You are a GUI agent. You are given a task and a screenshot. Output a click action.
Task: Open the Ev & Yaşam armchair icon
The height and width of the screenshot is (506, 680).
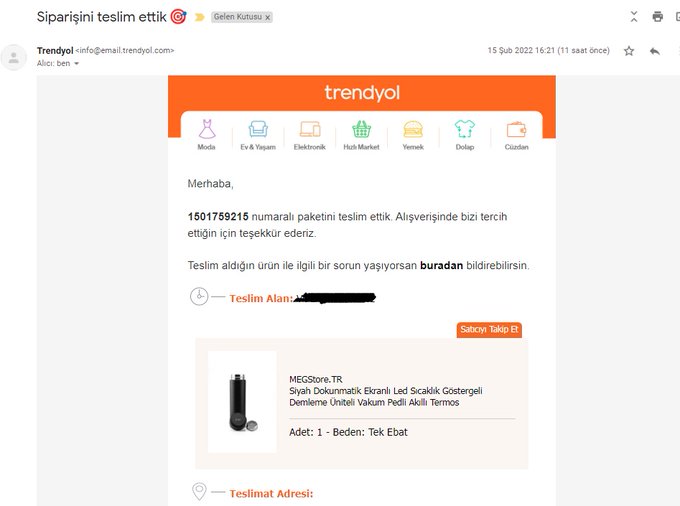258,129
